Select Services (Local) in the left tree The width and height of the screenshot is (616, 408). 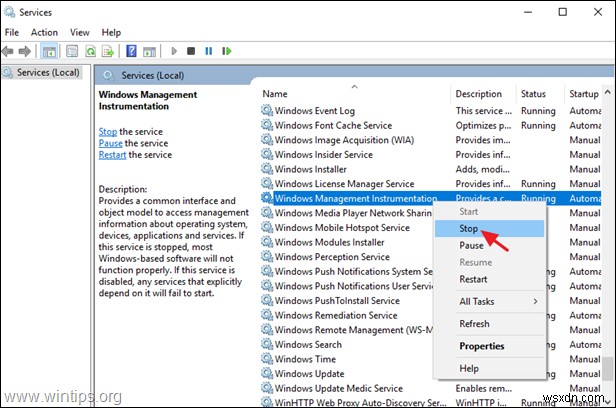(42, 73)
